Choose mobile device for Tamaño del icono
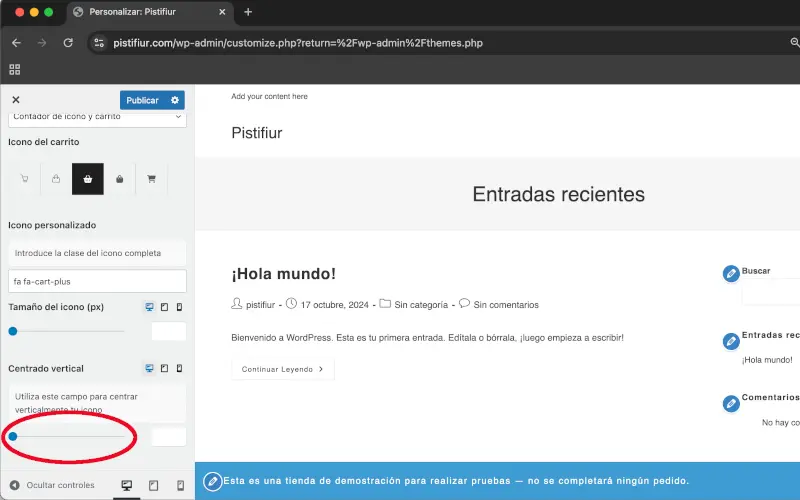The width and height of the screenshot is (800, 500). (x=179, y=307)
